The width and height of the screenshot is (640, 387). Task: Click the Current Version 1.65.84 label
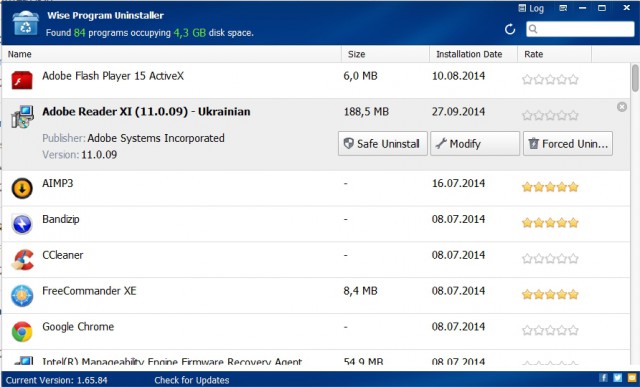tap(57, 380)
